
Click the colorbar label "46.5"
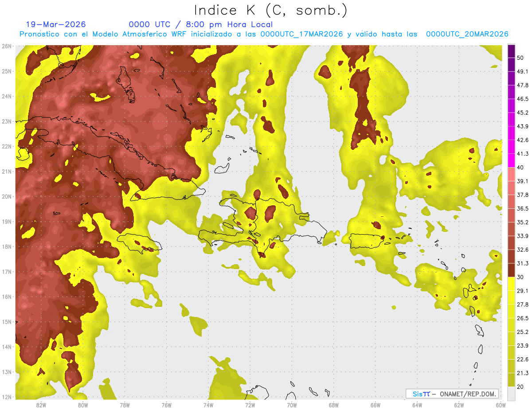click(x=523, y=99)
